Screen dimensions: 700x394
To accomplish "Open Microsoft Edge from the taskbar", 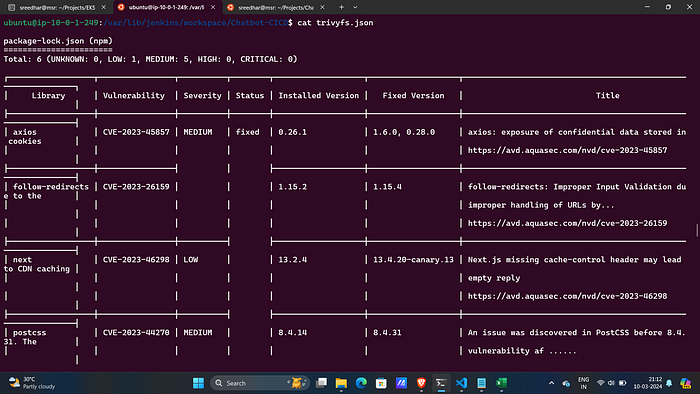I will pyautogui.click(x=361, y=383).
